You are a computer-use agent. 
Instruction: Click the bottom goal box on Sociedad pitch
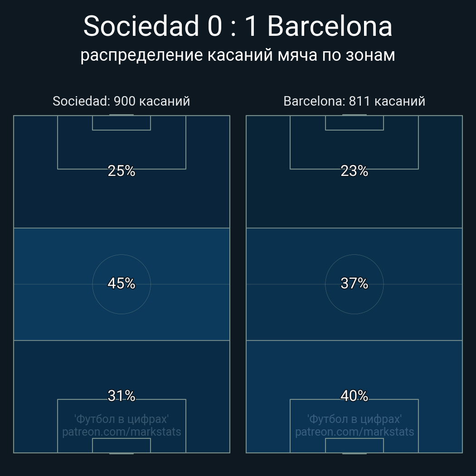tap(121, 445)
